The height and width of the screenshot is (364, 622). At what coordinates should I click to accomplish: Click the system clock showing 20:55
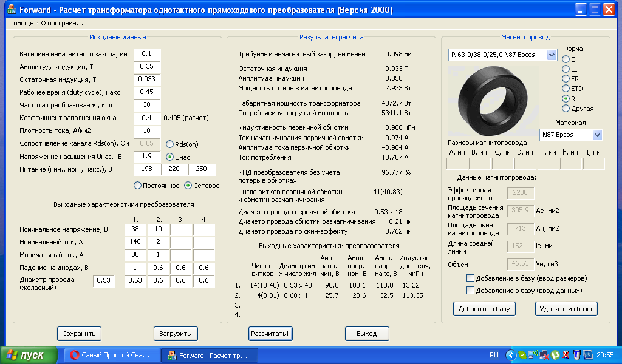[605, 355]
